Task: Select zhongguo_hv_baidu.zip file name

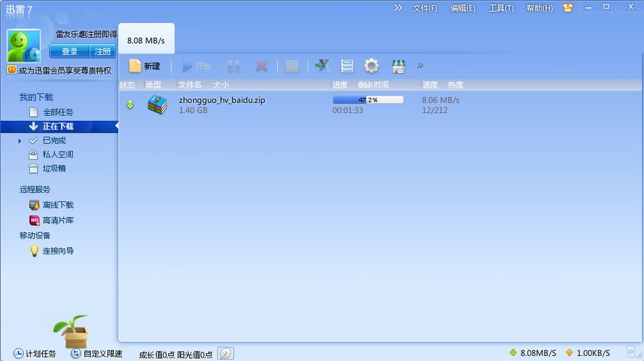Action: [x=222, y=100]
